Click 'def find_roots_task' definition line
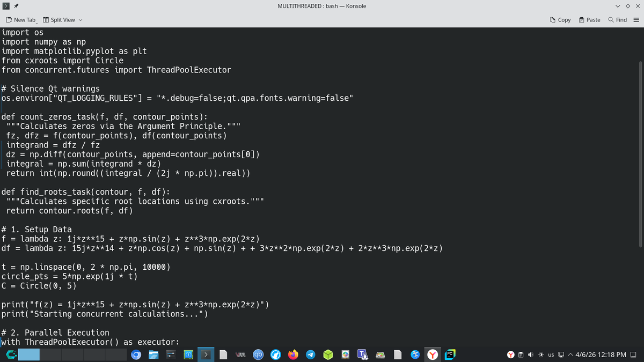 [x=86, y=192]
